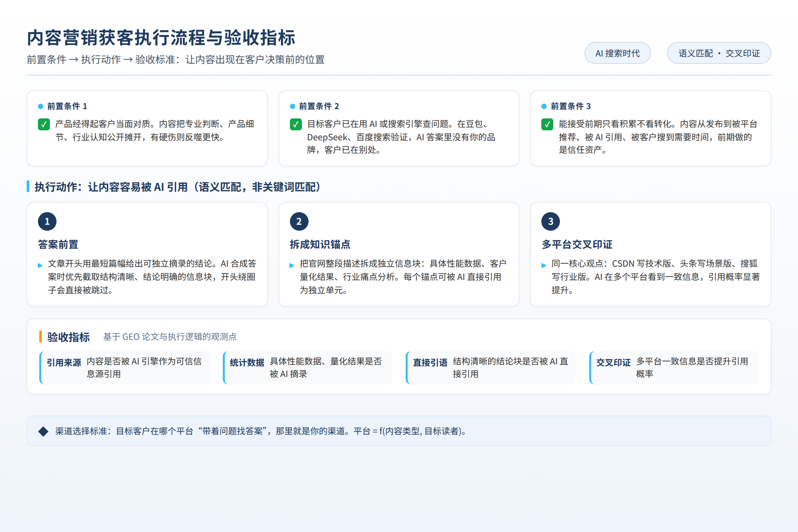Click the step 1 number badge above 答案前置
Image resolution: width=798 pixels, height=532 pixels.
47,221
